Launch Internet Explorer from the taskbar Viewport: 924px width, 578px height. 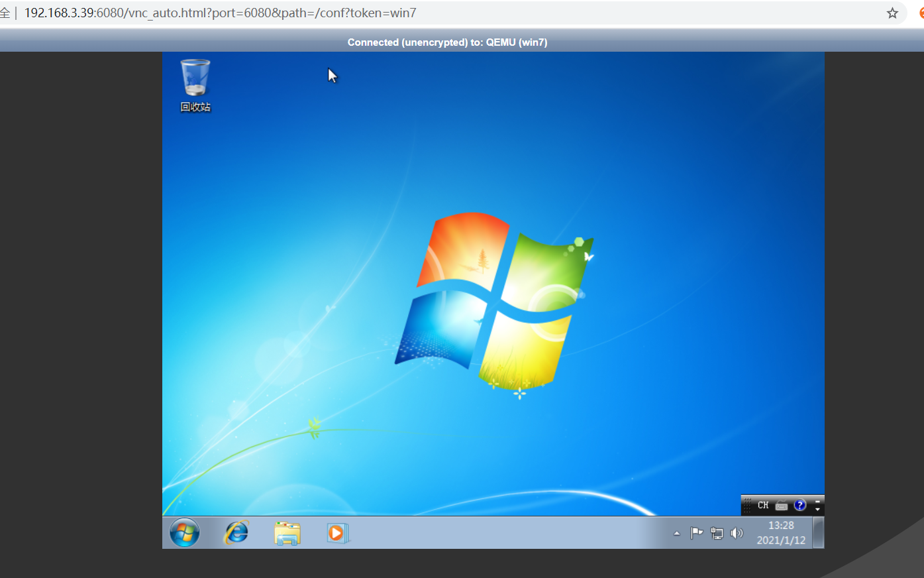236,532
